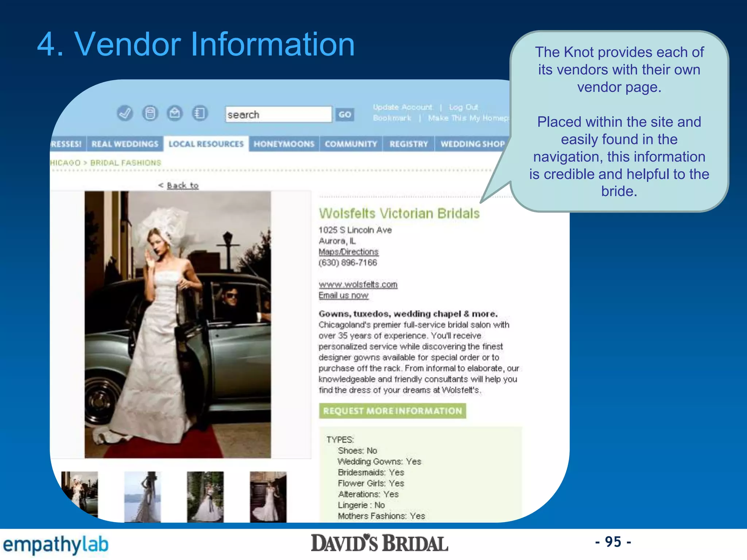Open the Honeymoons tab
The width and height of the screenshot is (747, 560).
pyautogui.click(x=284, y=144)
